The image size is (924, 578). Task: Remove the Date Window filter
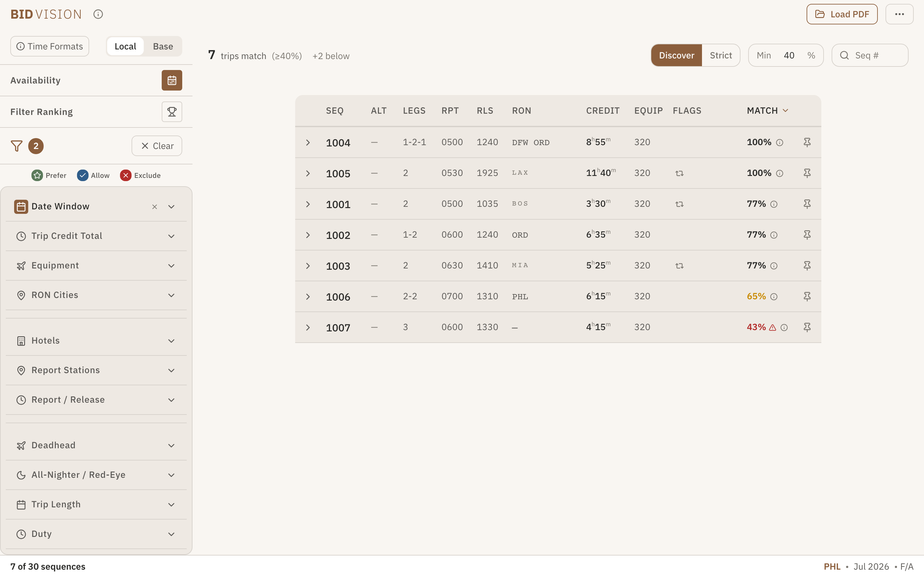click(x=155, y=207)
